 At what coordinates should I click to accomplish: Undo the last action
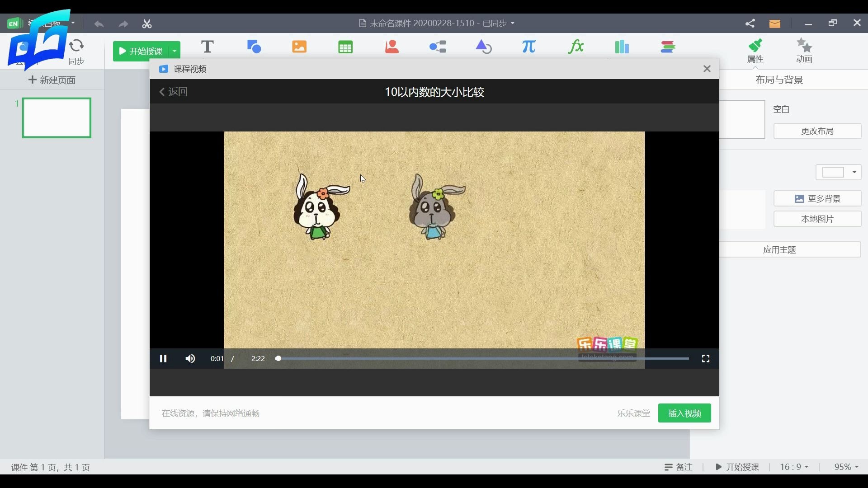pos(99,23)
